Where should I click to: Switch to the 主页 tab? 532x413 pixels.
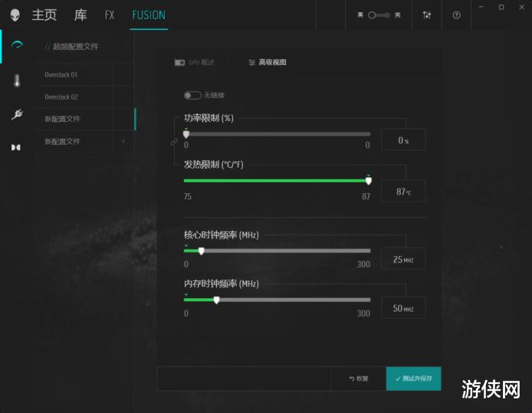click(x=44, y=15)
